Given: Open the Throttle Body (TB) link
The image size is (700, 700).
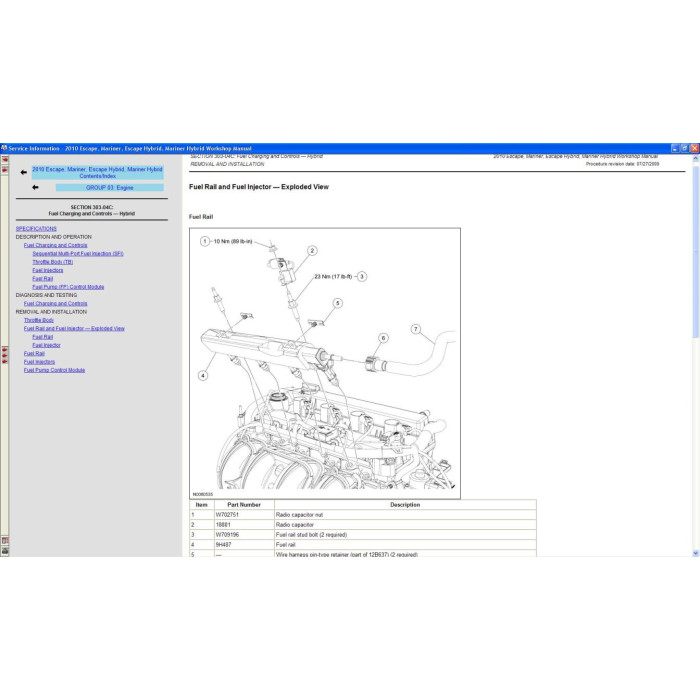Looking at the screenshot, I should point(53,262).
